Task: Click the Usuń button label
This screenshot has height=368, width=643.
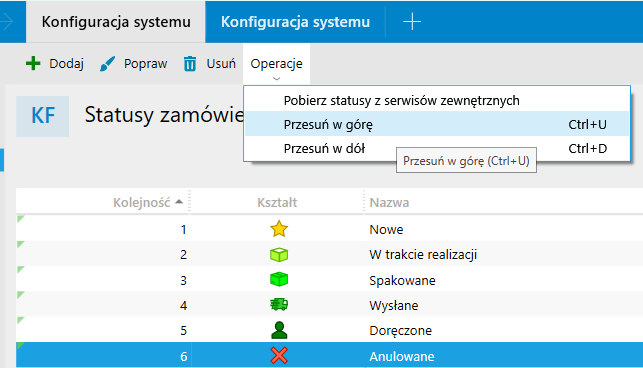Action: [x=221, y=64]
